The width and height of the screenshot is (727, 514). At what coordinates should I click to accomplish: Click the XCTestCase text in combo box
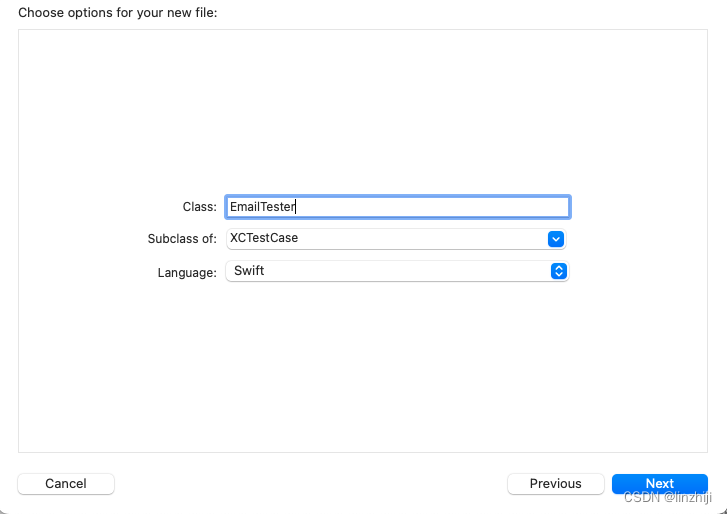(x=264, y=239)
